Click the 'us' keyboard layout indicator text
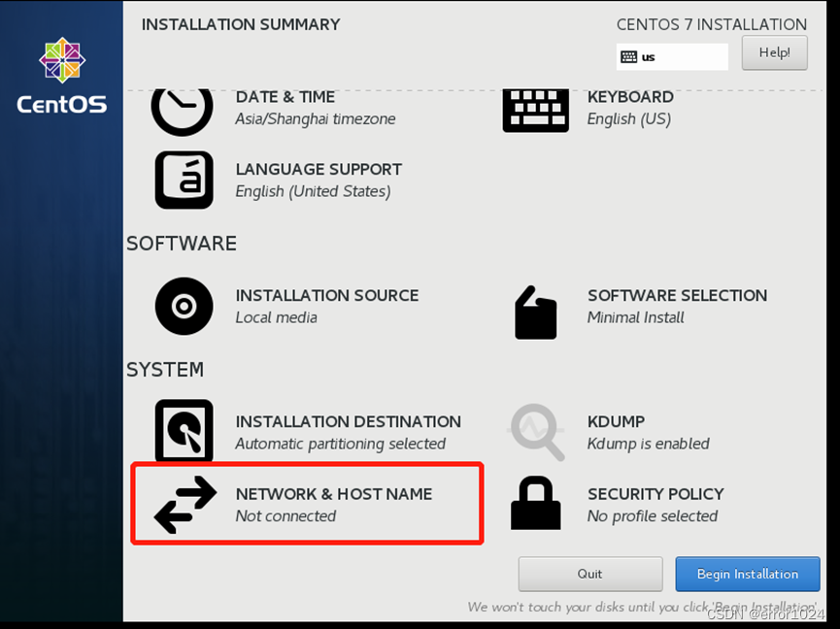Screen dimensions: 840x629 pos(649,57)
